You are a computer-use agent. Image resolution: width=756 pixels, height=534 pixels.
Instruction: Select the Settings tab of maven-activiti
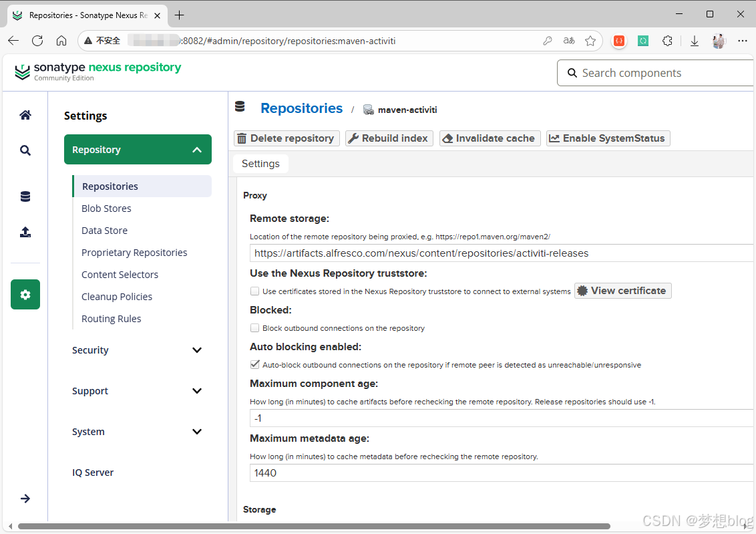pos(260,164)
